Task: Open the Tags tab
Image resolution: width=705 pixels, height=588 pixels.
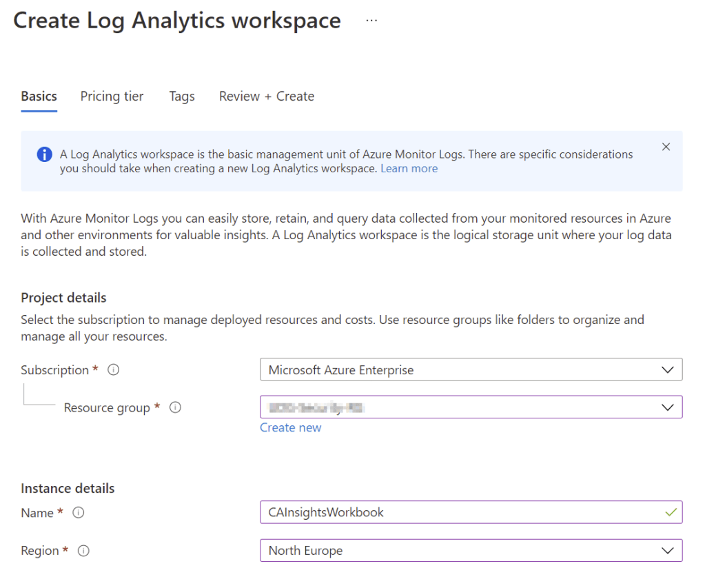Action: coord(182,97)
